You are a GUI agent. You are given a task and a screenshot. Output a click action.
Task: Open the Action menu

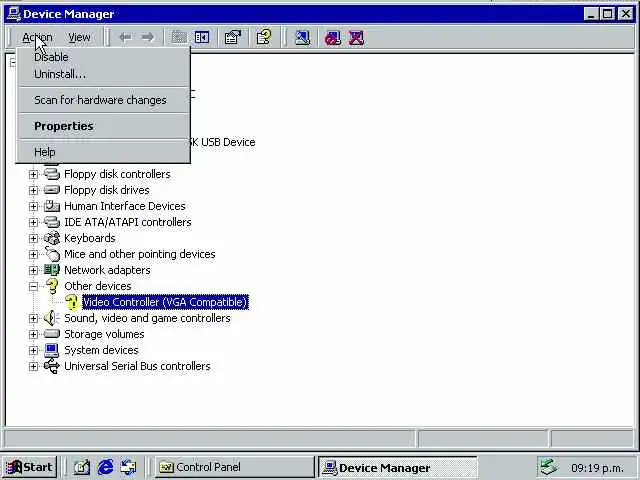(x=37, y=38)
